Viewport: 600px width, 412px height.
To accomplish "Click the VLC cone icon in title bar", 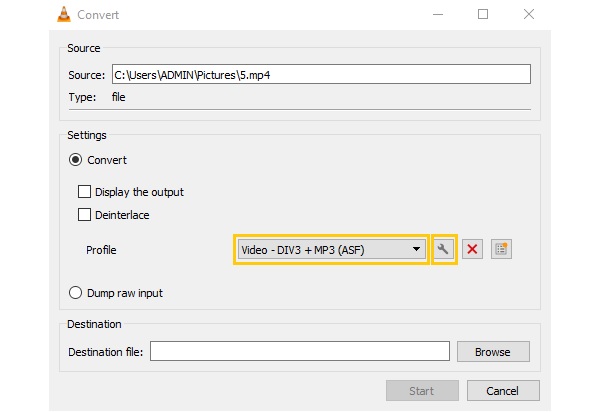I will (x=64, y=15).
